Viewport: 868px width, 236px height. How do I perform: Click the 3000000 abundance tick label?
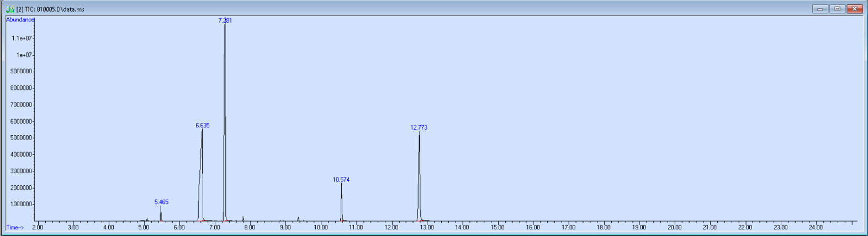pos(21,171)
